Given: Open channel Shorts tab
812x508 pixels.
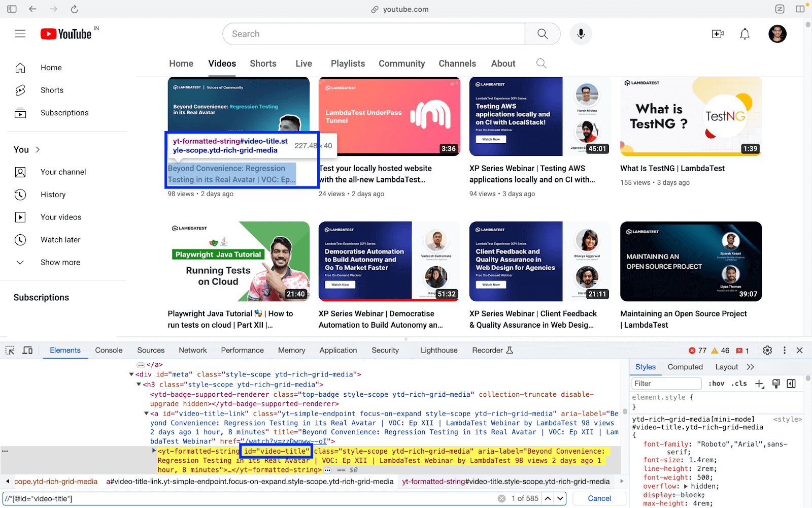Looking at the screenshot, I should pos(263,63).
